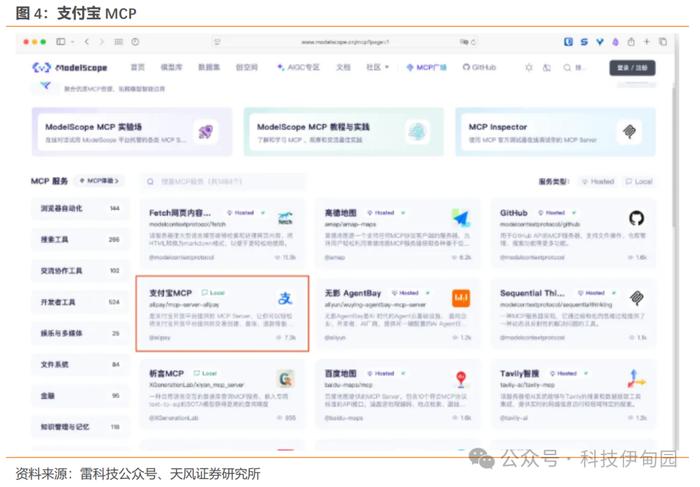Open the 文档 nav item

click(343, 67)
